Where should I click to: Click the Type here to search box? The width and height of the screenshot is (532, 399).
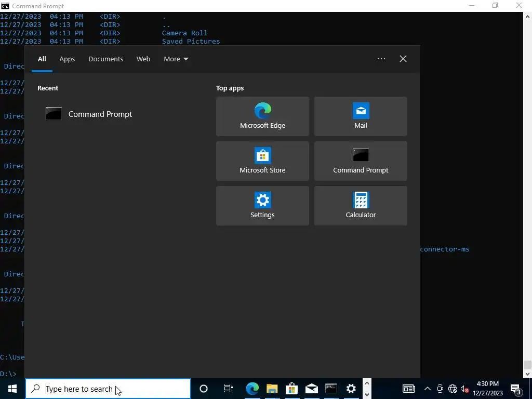(108, 389)
